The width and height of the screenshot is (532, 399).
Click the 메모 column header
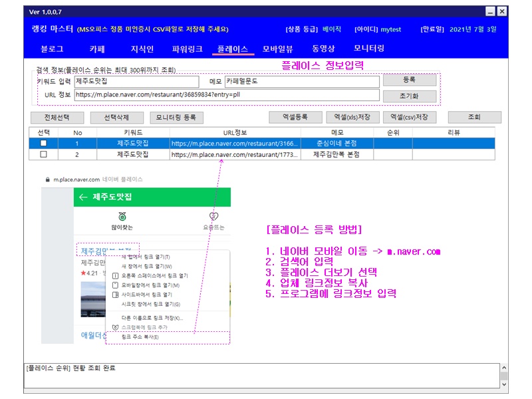pyautogui.click(x=337, y=132)
